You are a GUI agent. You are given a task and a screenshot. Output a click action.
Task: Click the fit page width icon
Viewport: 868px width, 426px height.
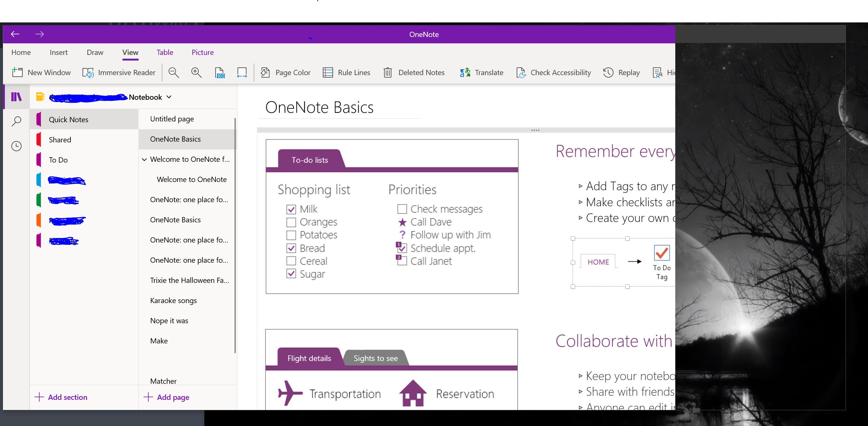click(242, 72)
